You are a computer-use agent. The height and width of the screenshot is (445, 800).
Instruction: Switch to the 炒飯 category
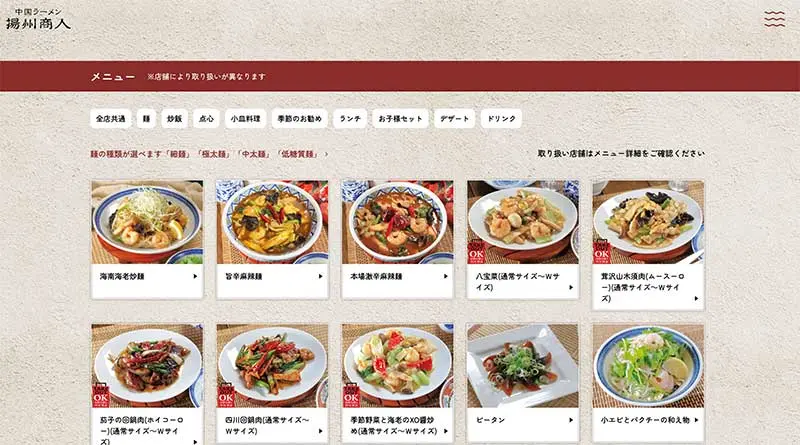[x=174, y=118]
